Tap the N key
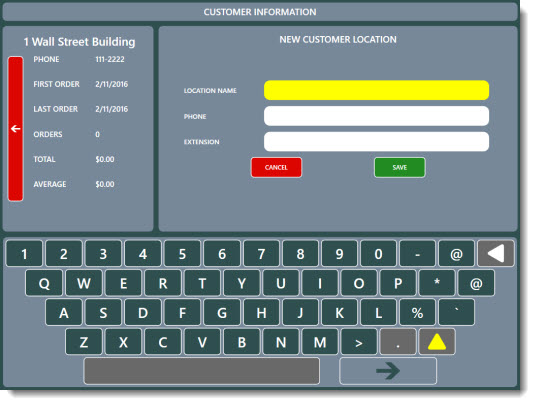 (x=281, y=342)
